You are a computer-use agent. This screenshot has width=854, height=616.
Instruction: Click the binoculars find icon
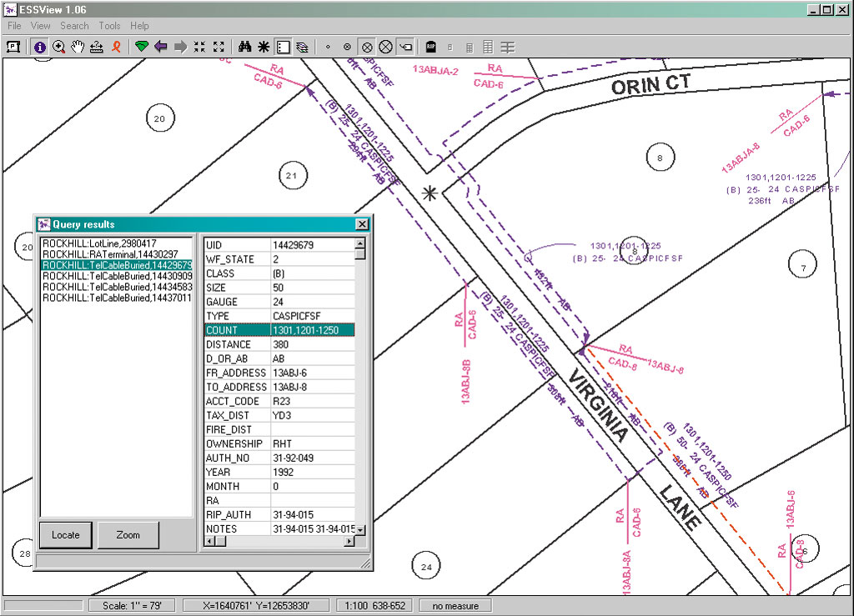pos(244,47)
